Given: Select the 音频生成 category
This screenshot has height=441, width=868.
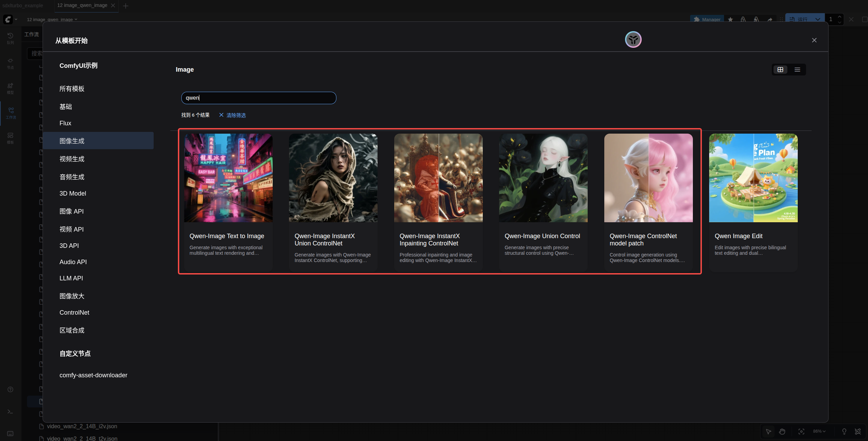Looking at the screenshot, I should coord(98,177).
